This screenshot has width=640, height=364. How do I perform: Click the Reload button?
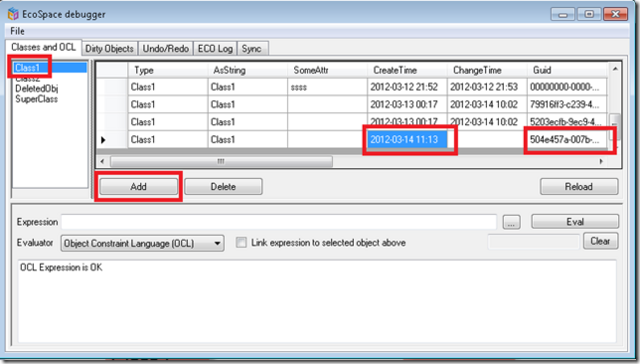(x=579, y=186)
